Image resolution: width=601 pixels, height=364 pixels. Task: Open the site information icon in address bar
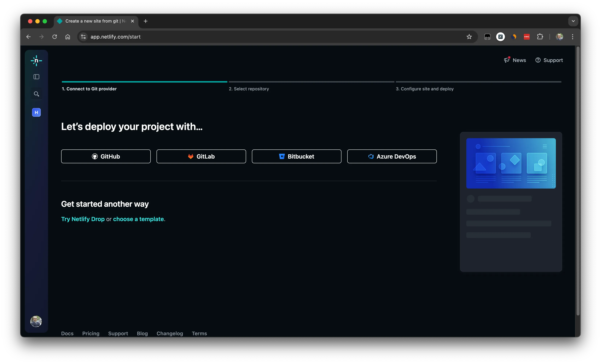(83, 37)
